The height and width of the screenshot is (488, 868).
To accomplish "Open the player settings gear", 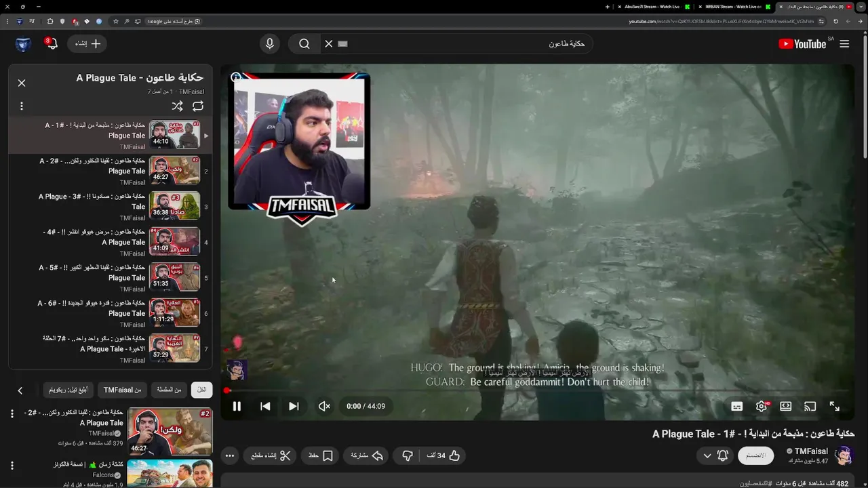I will [x=762, y=406].
